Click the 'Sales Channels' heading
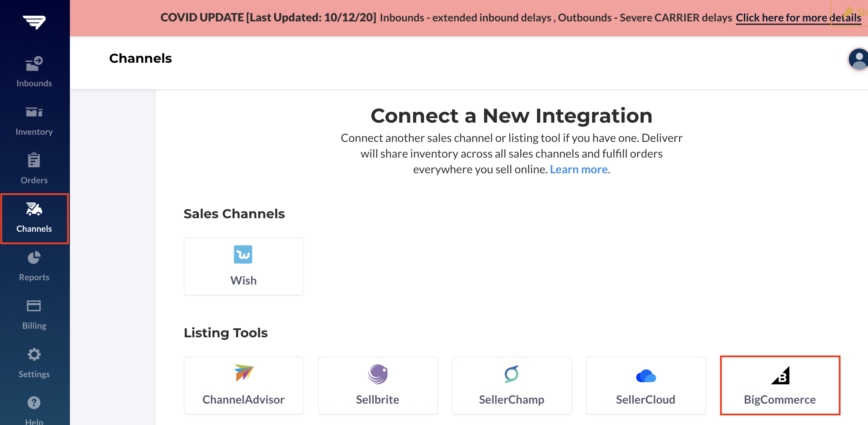Screen dimensions: 868x425 pos(234,214)
